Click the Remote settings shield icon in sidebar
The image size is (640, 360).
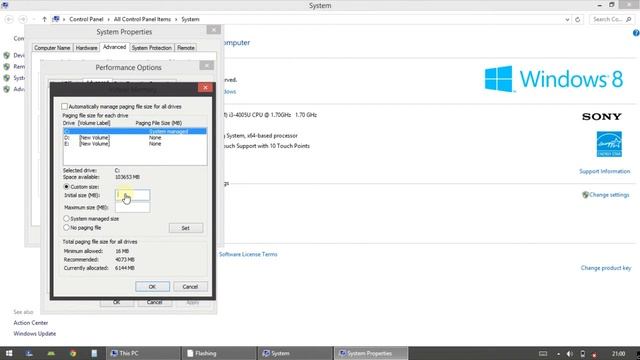click(7, 67)
